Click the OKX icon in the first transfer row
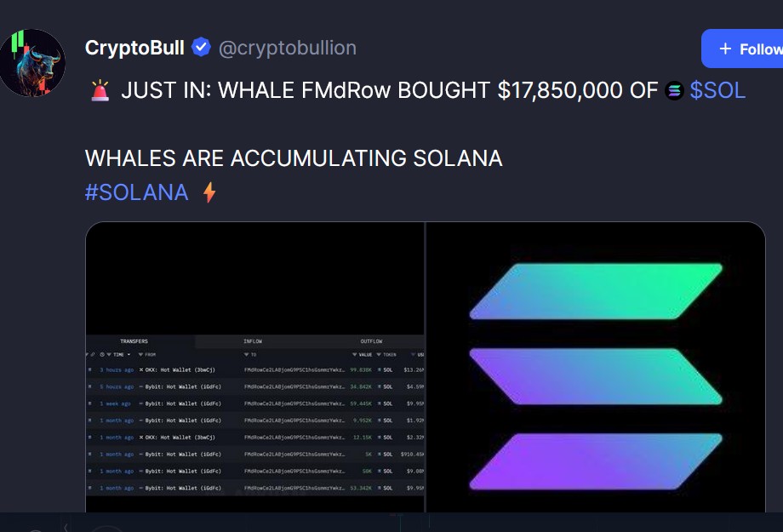Image resolution: width=783 pixels, height=532 pixels. (x=141, y=370)
